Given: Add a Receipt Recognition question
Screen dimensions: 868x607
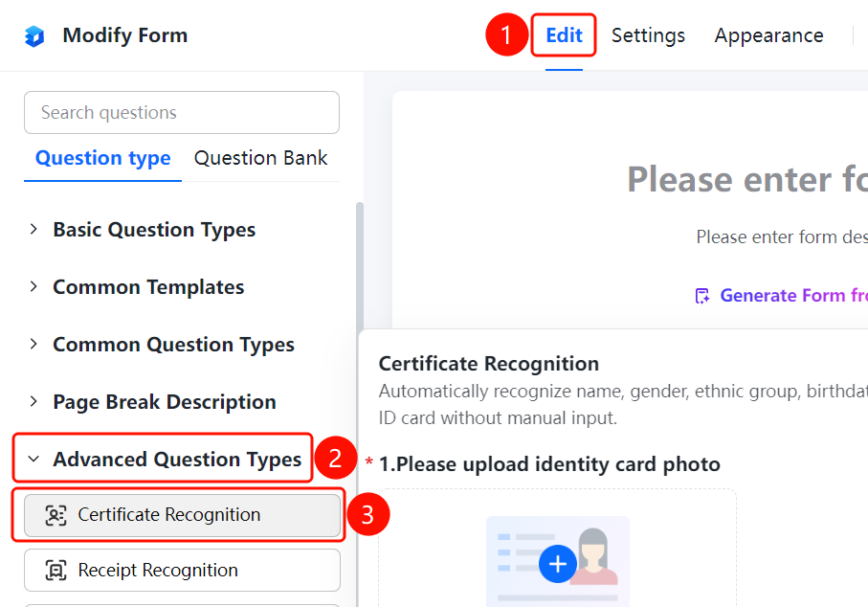Looking at the screenshot, I should 182,570.
